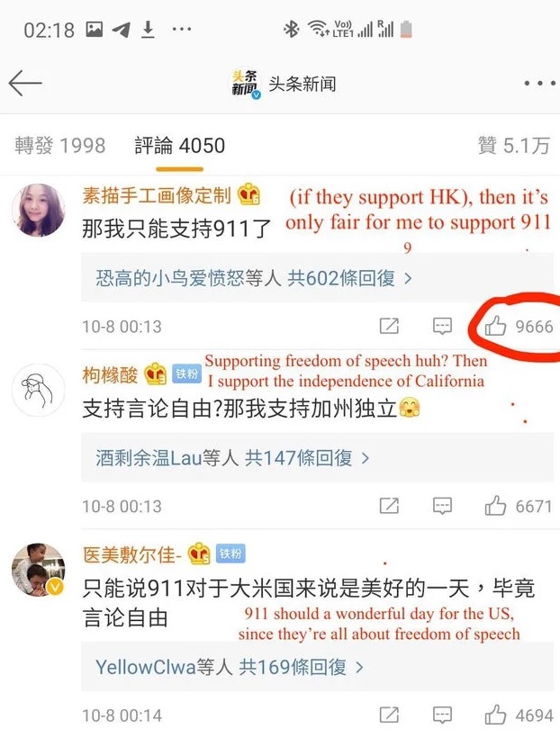Tap repost share icon on first comment
The image size is (560, 738).
[x=389, y=326]
